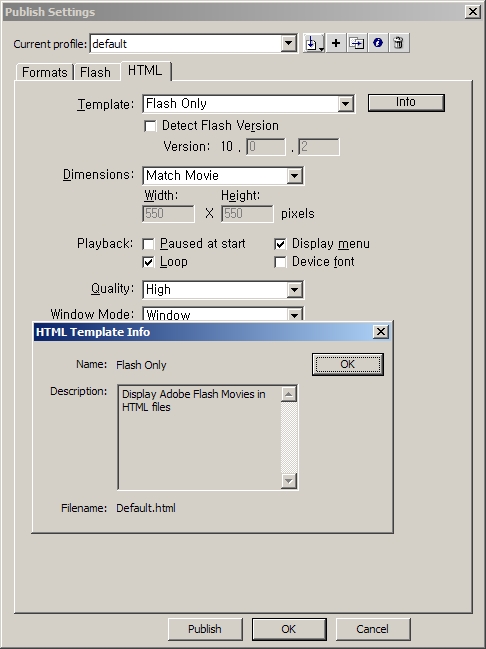Viewport: 486px width, 649px height.
Task: Click Description scrollbar up arrow
Action: (x=289, y=394)
